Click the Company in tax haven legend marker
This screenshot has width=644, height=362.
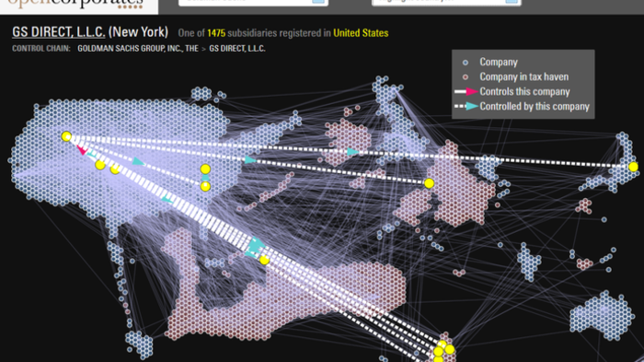click(466, 77)
